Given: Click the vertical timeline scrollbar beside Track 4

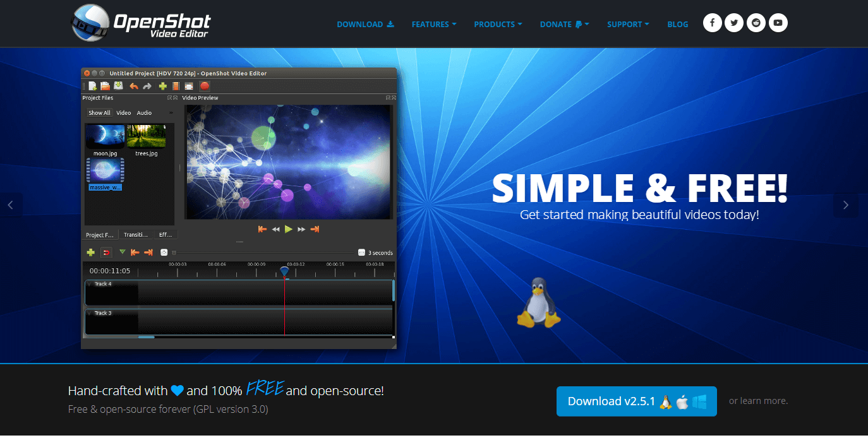Looking at the screenshot, I should click(394, 290).
